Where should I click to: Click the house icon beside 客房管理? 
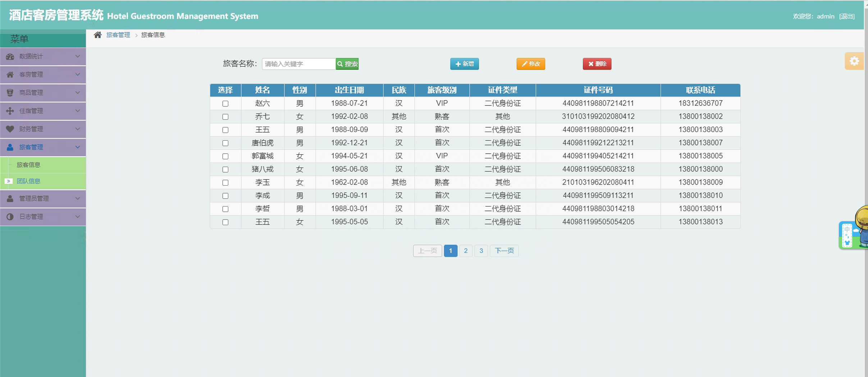tap(10, 74)
